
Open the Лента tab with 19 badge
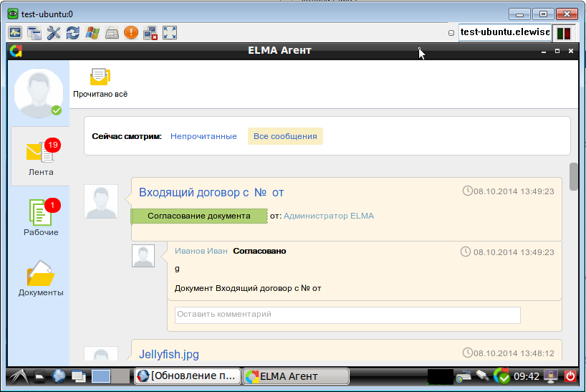pyautogui.click(x=40, y=156)
